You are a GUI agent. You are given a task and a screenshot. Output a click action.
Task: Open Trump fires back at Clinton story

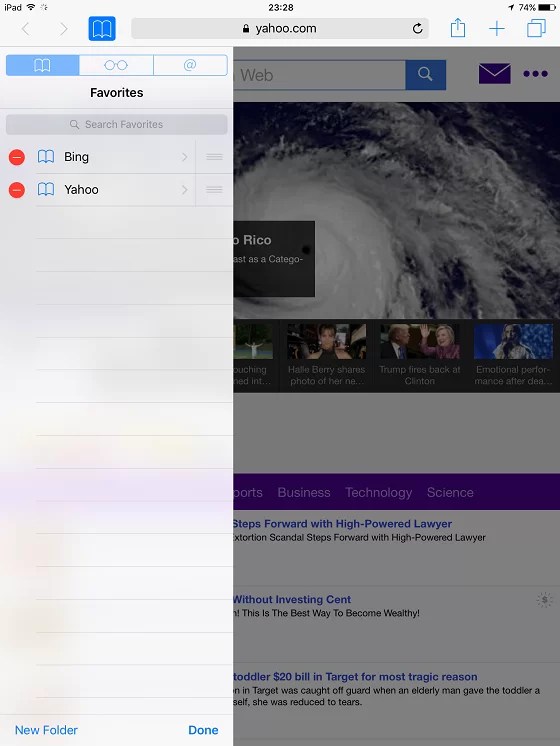(x=420, y=355)
